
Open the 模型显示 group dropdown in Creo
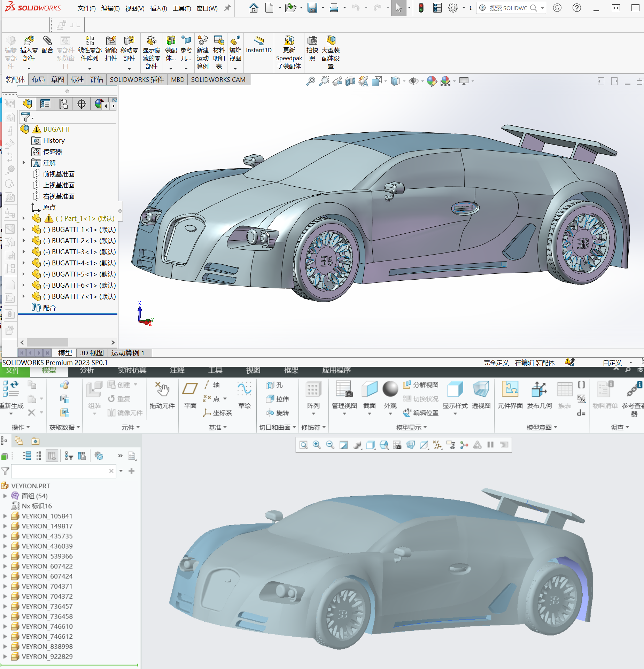pos(412,427)
